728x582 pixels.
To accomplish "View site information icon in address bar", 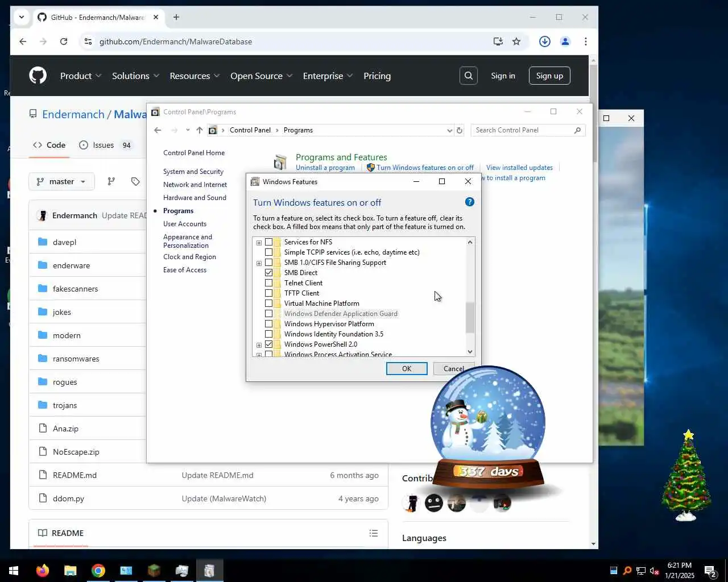I will 88,41.
